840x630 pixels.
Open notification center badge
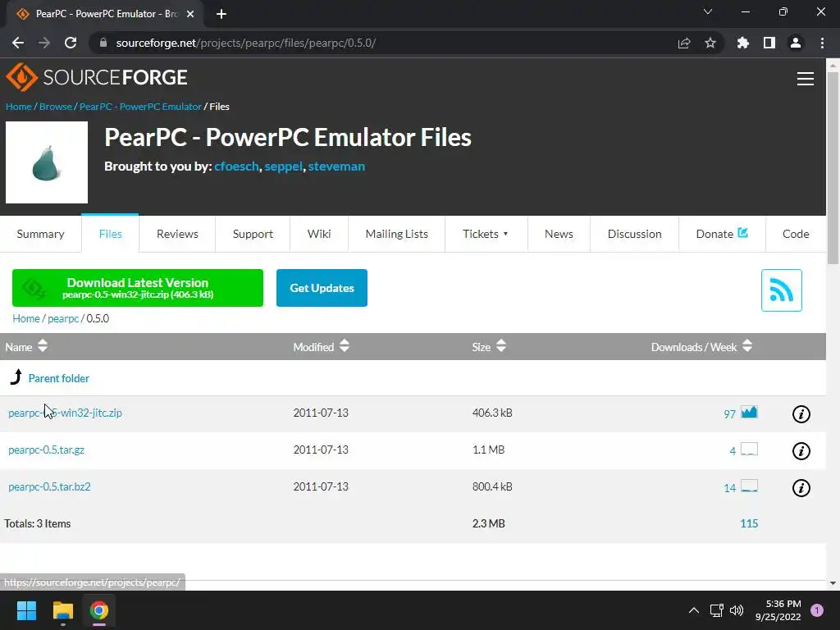tap(817, 610)
